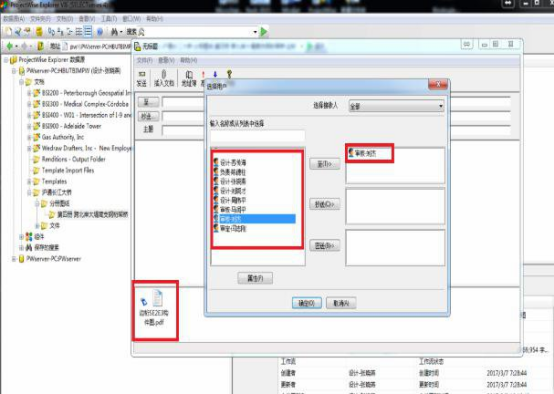The width and height of the screenshot is (554, 394).
Task: Click the Send (发送) toolbar icon
Action: pos(142,74)
